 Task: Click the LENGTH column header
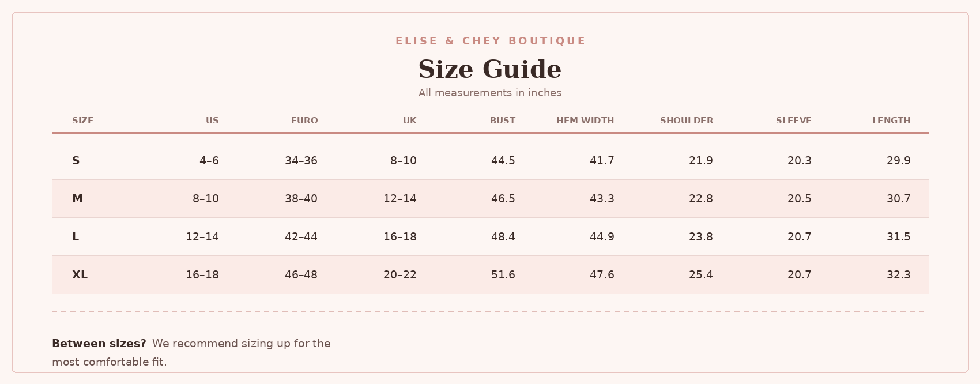click(891, 121)
